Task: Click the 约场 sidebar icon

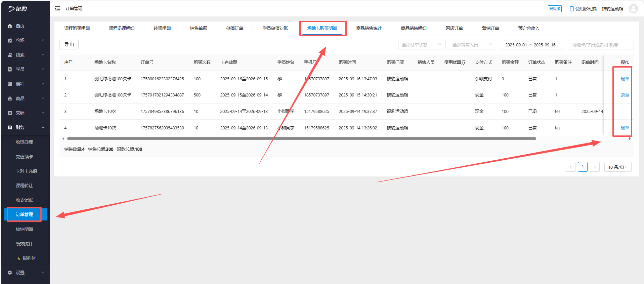Action: (x=10, y=40)
